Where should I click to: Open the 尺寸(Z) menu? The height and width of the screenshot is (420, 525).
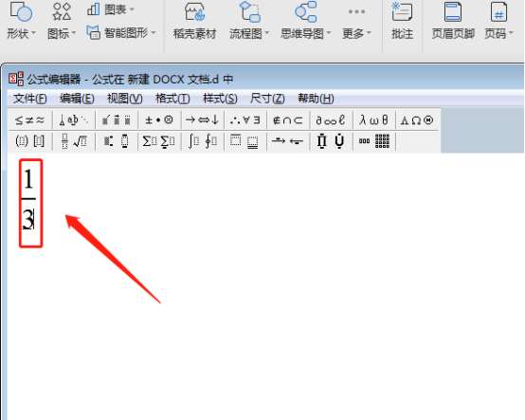pos(267,99)
